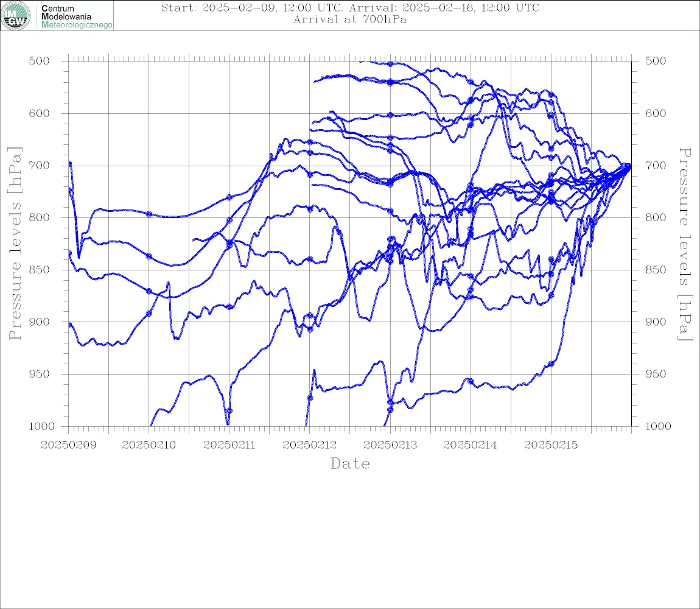Click the 'Date' x-axis title
The image size is (700, 609).
350,464
